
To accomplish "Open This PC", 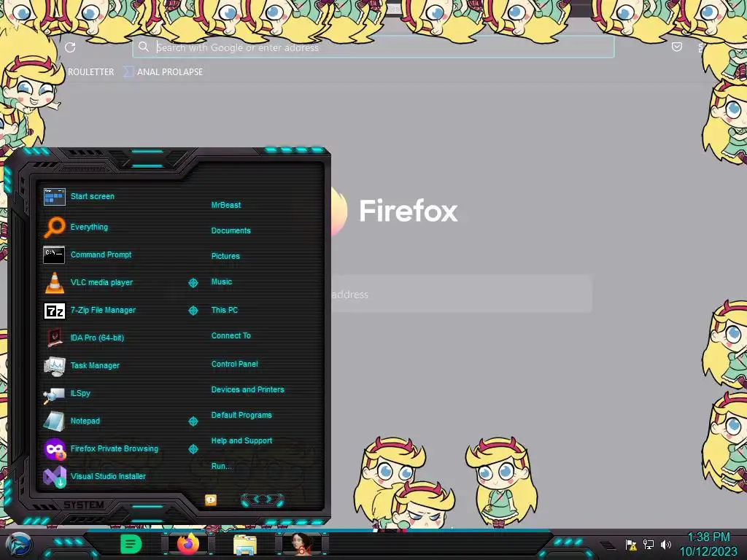I will click(x=225, y=310).
